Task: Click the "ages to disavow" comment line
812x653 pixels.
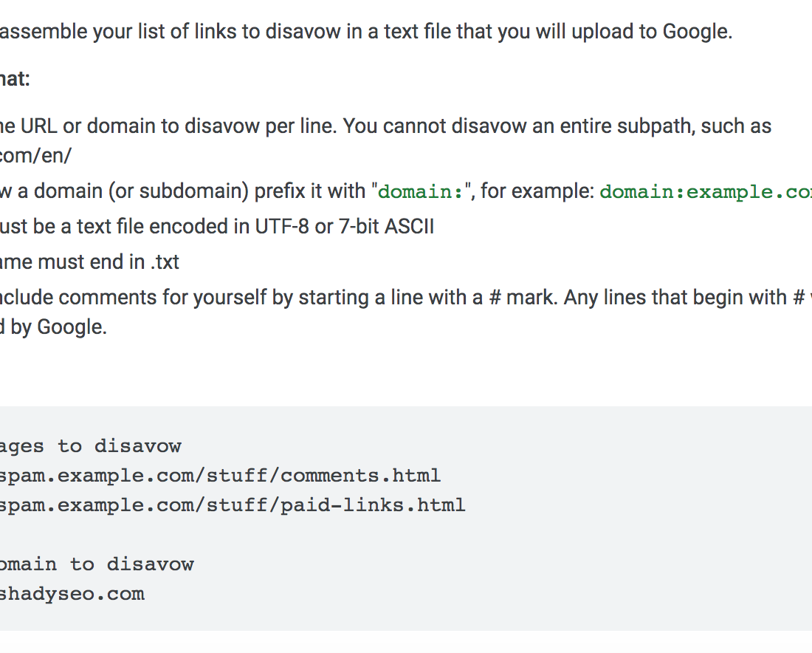Action: tap(91, 446)
